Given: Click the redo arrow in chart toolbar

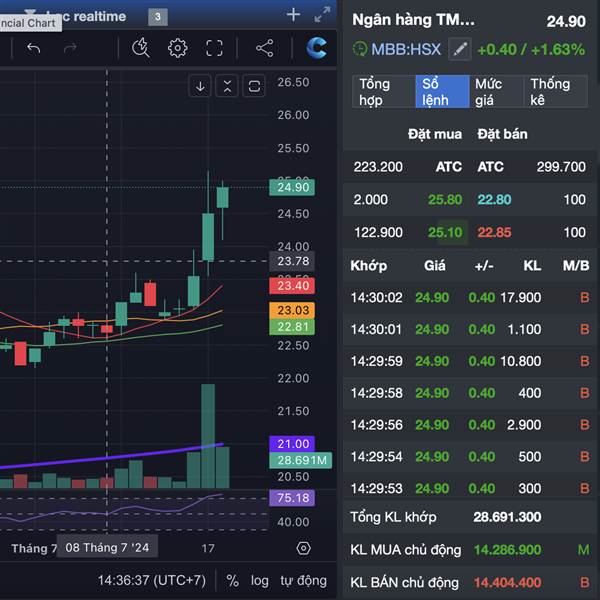Looking at the screenshot, I should point(70,48).
